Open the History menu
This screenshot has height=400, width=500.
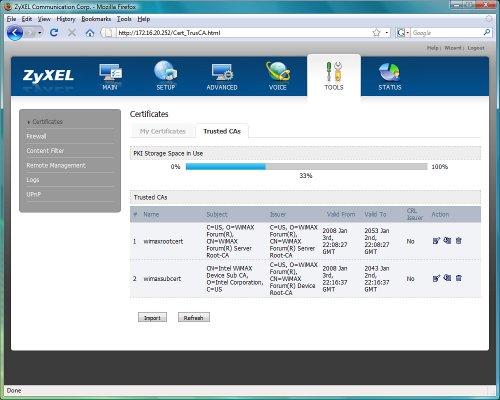click(66, 19)
